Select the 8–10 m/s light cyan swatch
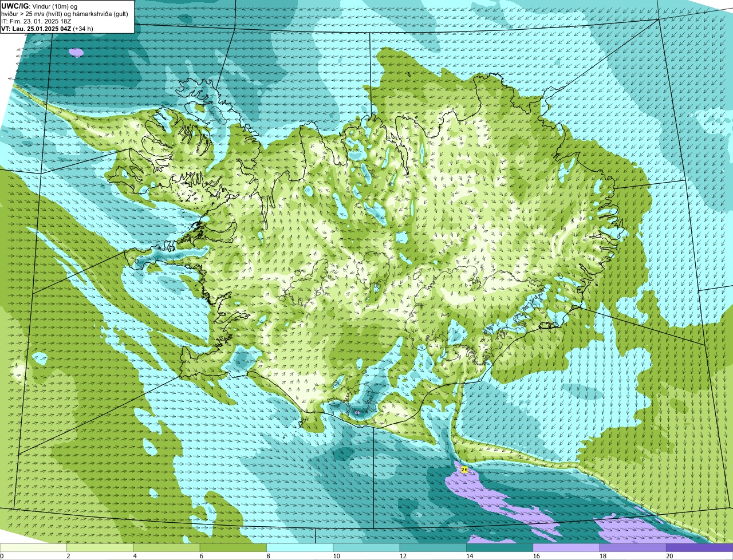 click(300, 547)
